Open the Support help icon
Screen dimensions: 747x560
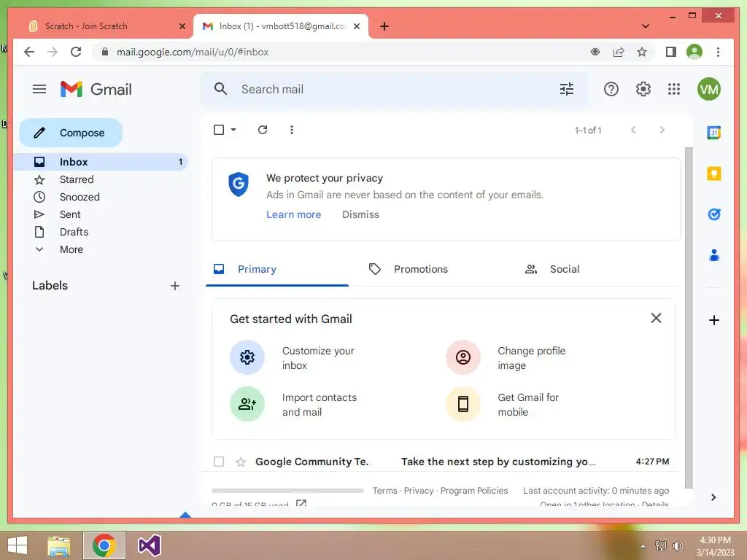point(611,89)
